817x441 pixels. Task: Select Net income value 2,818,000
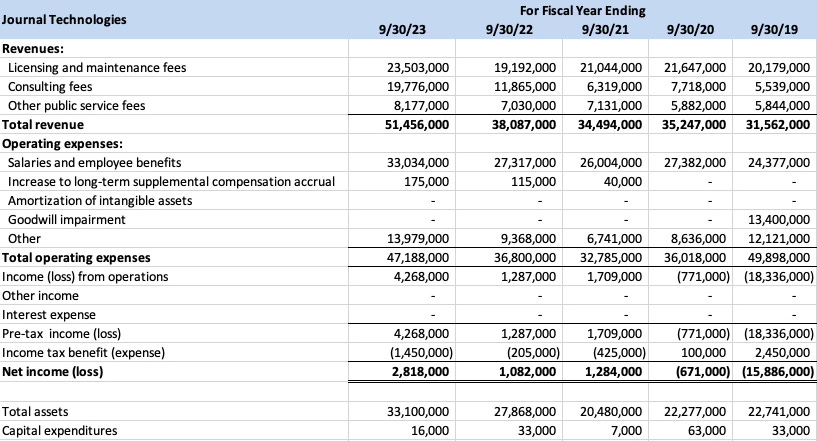420,371
